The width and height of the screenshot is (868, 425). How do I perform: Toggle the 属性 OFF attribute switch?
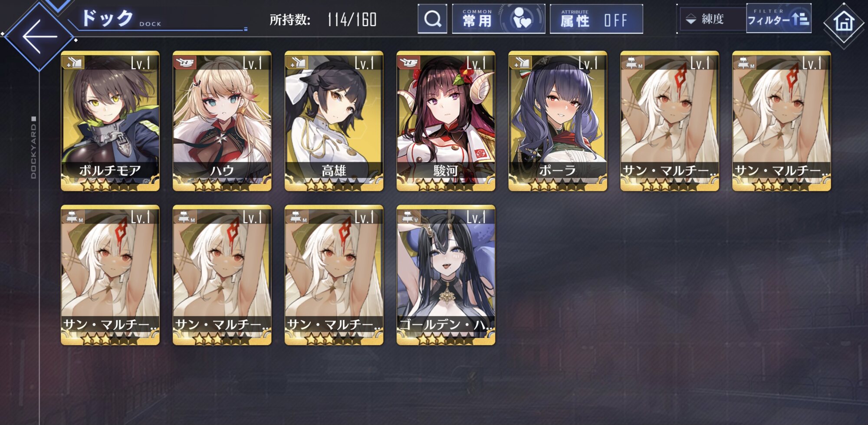coord(596,19)
